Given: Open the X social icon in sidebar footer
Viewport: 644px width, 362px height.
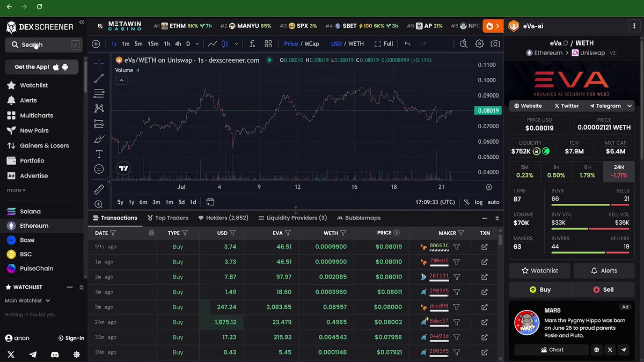Looking at the screenshot, I should tap(12, 354).
